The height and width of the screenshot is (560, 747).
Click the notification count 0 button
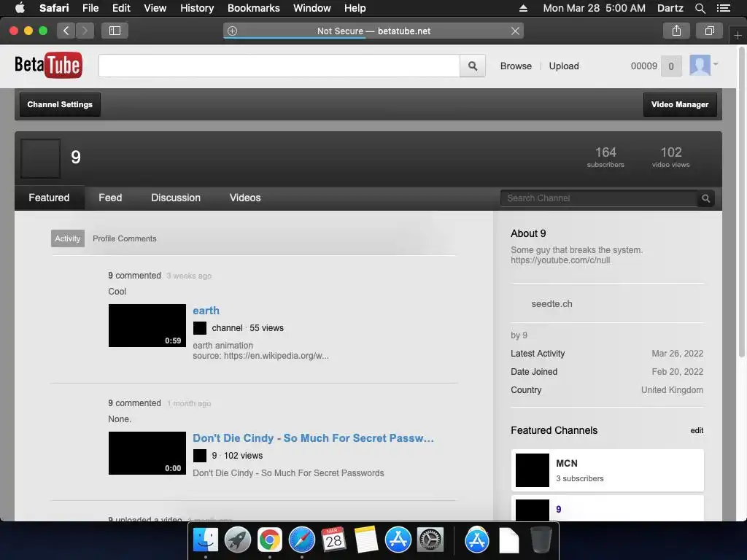click(x=671, y=66)
